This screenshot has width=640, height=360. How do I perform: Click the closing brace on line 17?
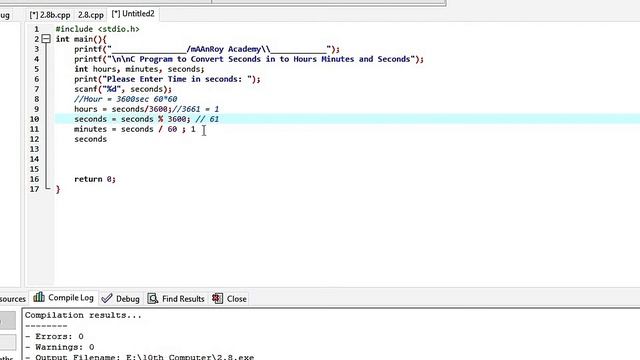[x=58, y=189]
